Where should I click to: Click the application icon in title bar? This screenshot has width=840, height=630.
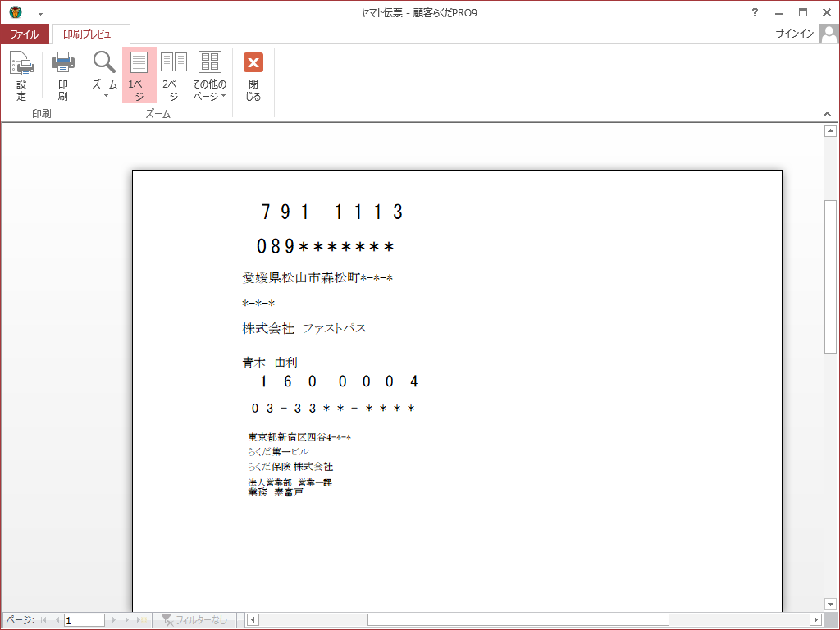16,11
